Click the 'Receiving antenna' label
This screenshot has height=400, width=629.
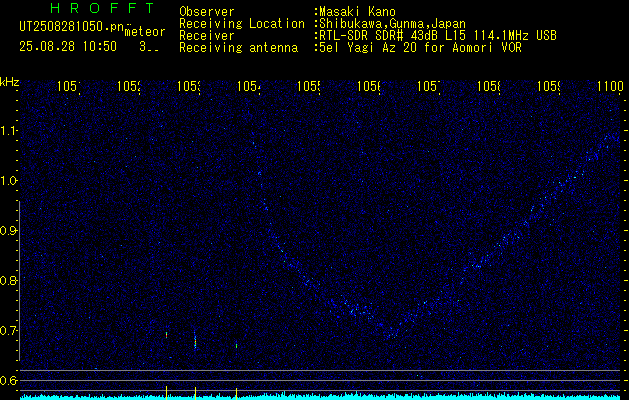[x=238, y=48]
